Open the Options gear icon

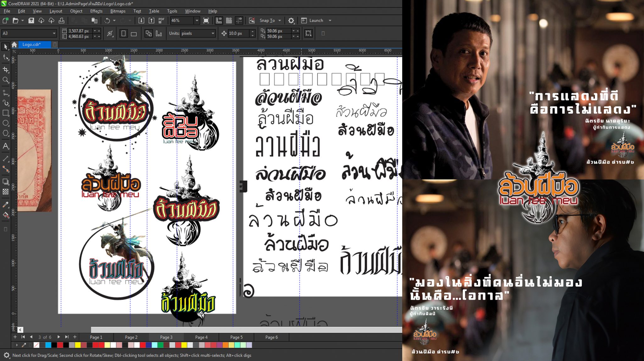pos(291,20)
